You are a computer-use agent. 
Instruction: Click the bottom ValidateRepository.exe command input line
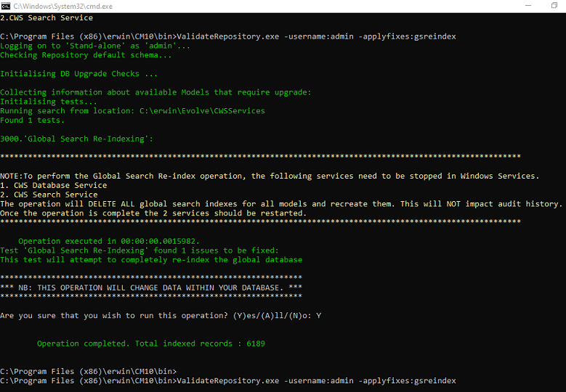click(227, 380)
